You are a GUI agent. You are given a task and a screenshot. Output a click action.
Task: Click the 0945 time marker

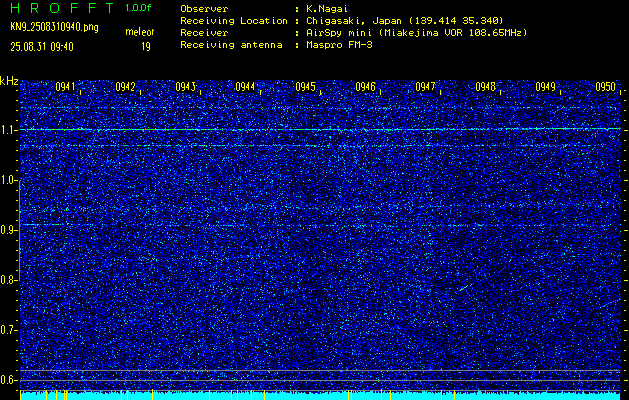click(305, 87)
